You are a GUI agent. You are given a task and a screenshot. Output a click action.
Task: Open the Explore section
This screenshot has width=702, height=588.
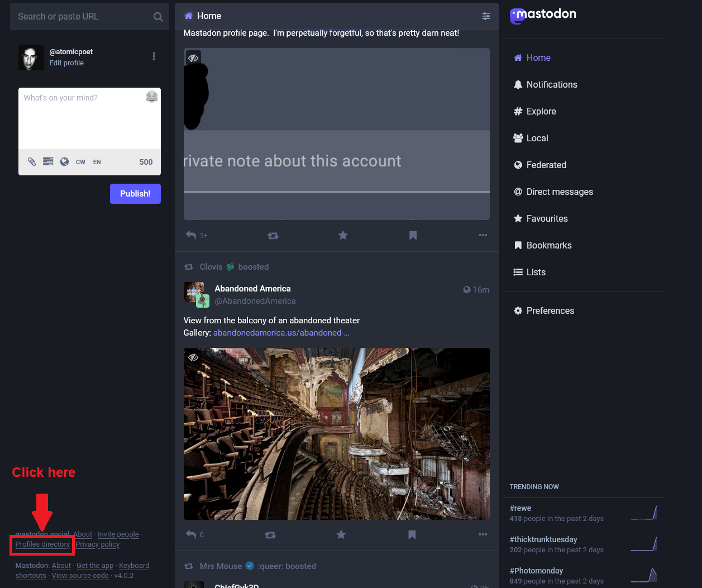pos(541,111)
